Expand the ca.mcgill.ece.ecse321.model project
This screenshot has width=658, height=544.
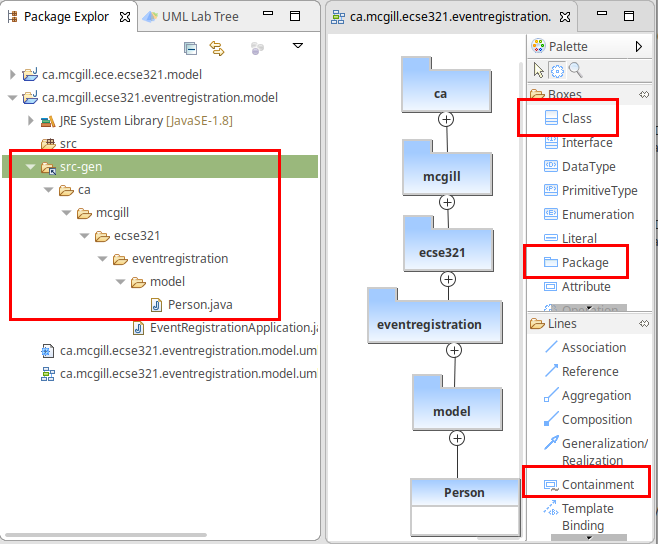click(x=12, y=75)
